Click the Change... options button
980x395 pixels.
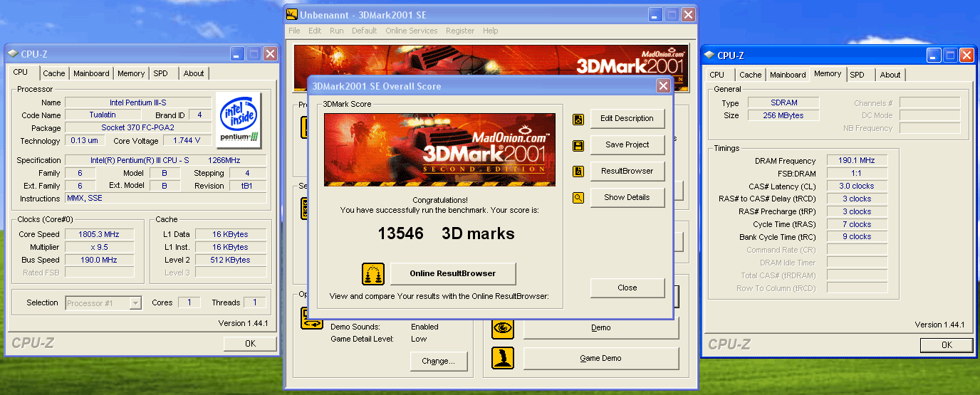click(x=438, y=362)
